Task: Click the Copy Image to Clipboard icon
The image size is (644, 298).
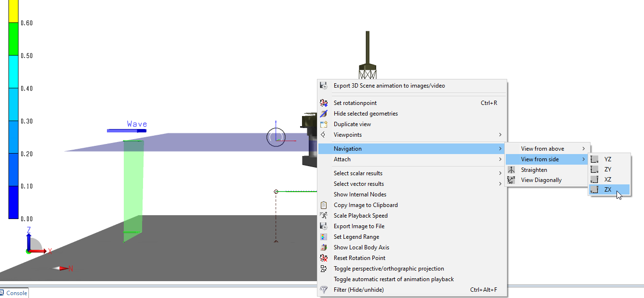Action: pos(324,205)
